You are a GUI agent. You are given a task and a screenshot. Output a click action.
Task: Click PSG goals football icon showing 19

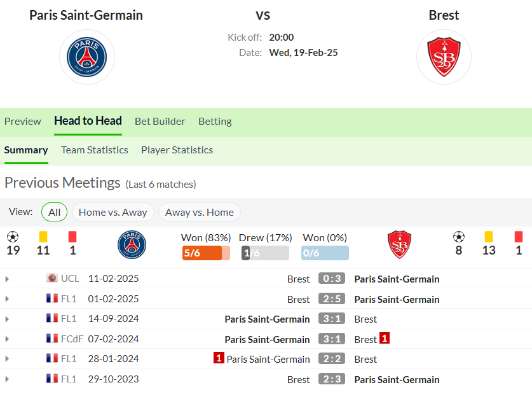pos(13,237)
